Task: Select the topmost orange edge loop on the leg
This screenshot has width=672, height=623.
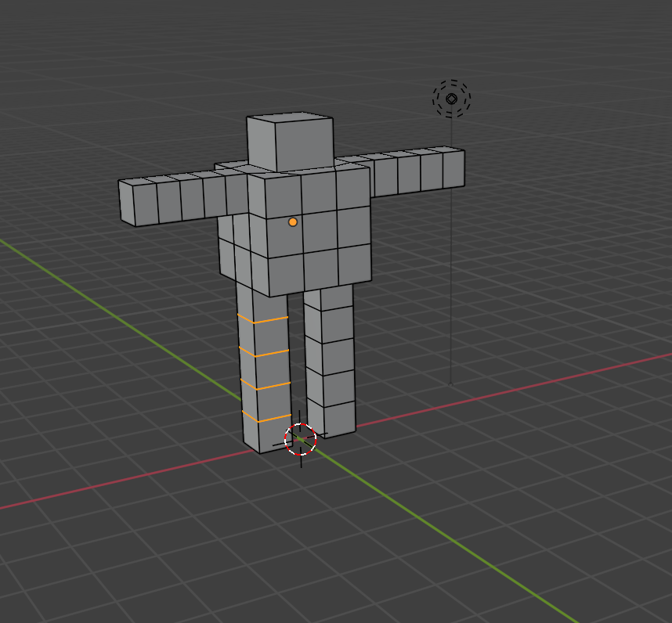Action: click(262, 319)
